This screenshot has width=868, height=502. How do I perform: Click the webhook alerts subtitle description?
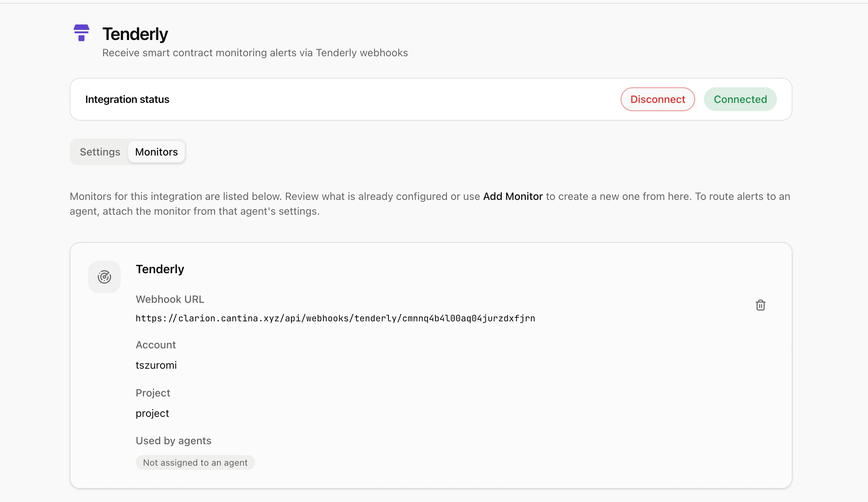(255, 53)
